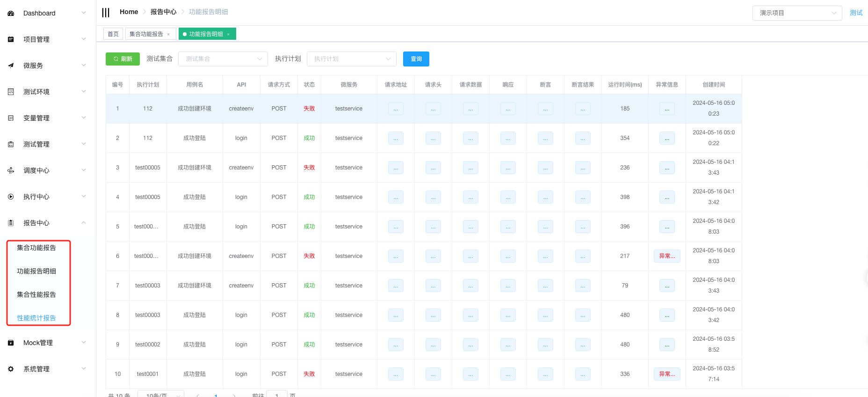Viewport: 868px width, 397px height.
Task: Close the 集合功能报告 tab
Action: pyautogui.click(x=168, y=34)
